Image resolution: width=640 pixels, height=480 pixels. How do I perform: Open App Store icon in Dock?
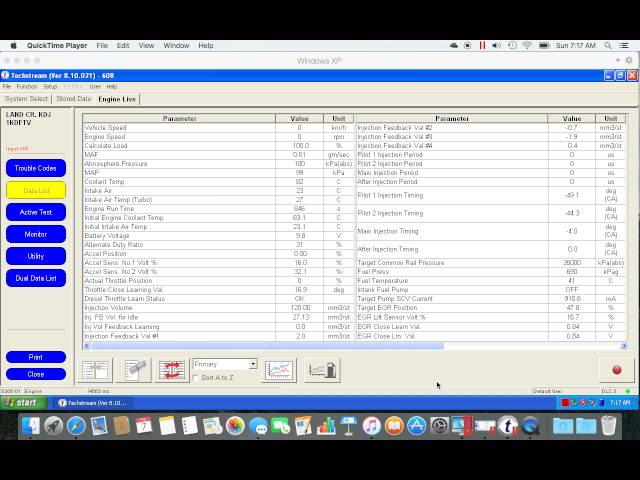417,426
